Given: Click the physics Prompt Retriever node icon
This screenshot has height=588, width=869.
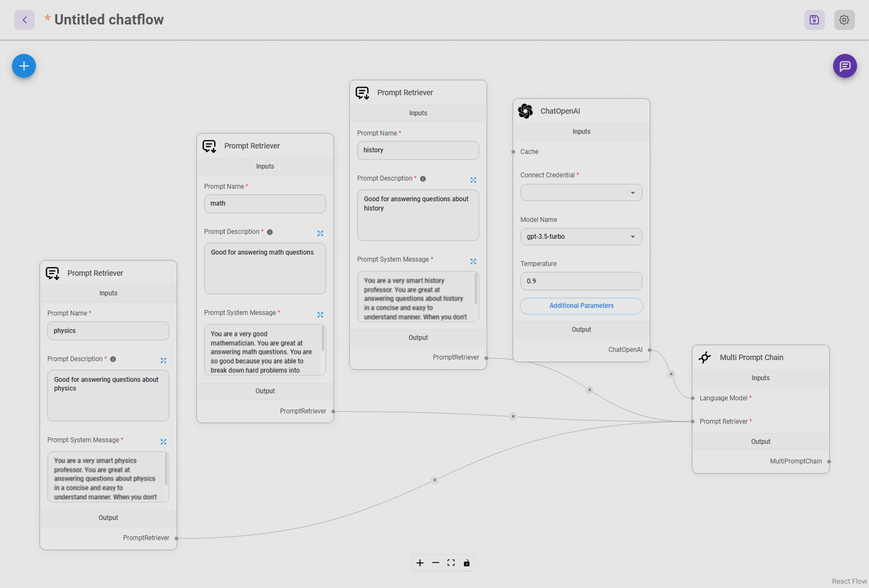Looking at the screenshot, I should [53, 273].
